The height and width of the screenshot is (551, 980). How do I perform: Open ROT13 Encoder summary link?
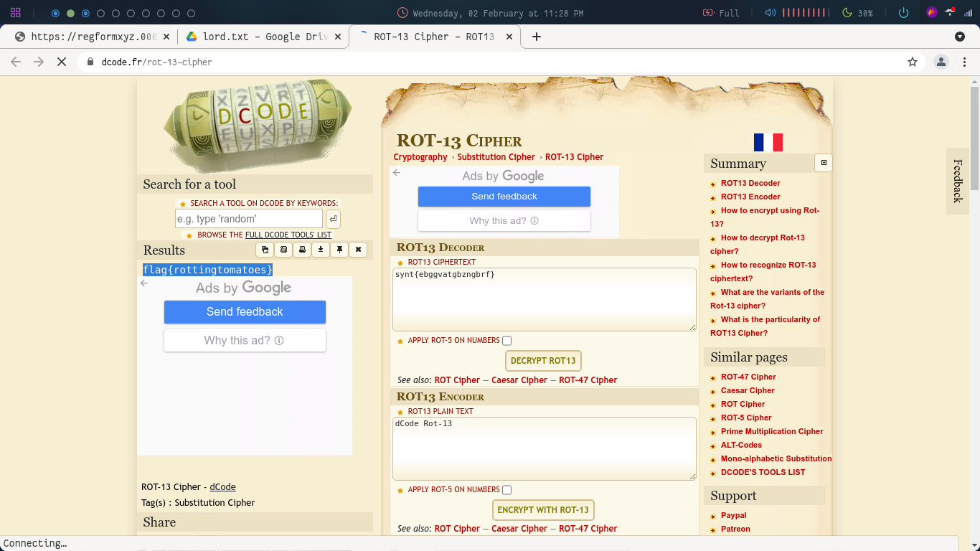(750, 197)
